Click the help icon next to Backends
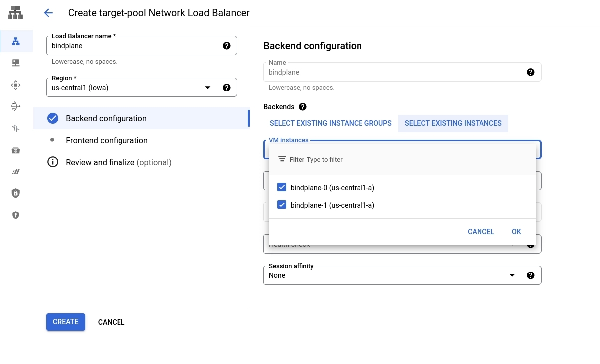 click(302, 106)
